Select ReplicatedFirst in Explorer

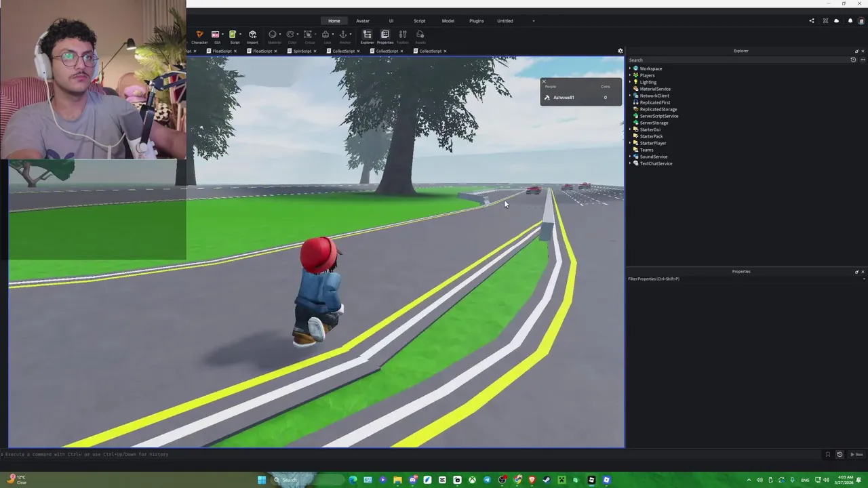pyautogui.click(x=655, y=102)
